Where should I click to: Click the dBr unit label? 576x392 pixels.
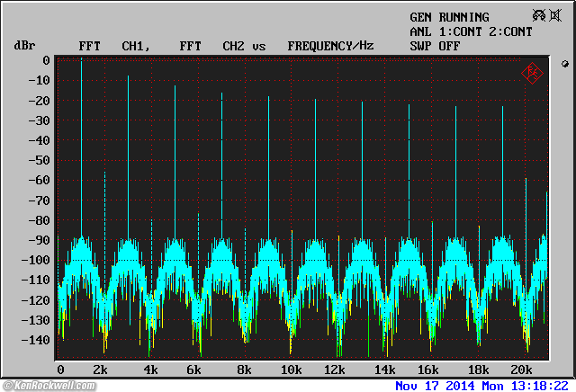23,45
